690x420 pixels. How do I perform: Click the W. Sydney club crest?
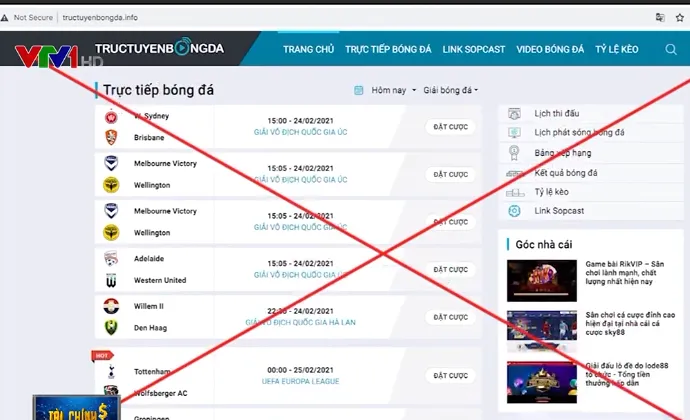coord(111,117)
